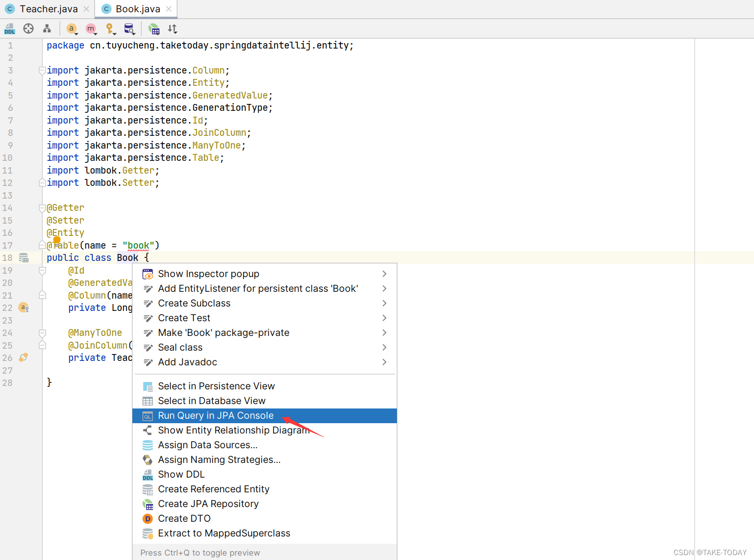Choose Add Javadoc menu entry
The height and width of the screenshot is (560, 754).
264,362
